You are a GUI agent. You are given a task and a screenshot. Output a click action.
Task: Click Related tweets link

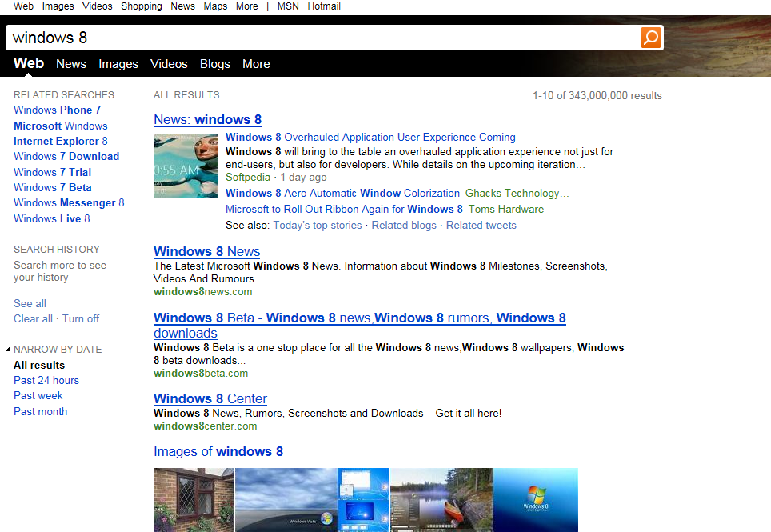[x=481, y=225]
